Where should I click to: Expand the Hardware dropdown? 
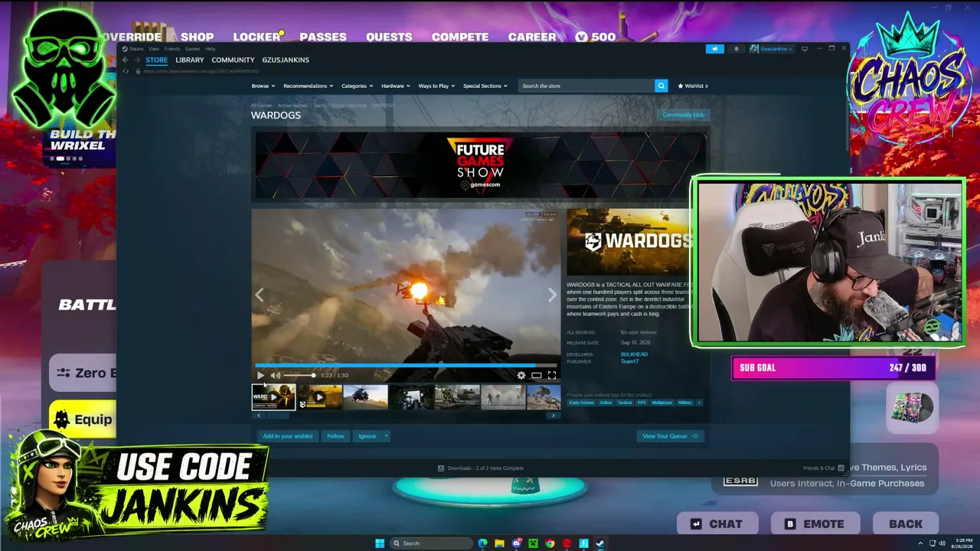tap(395, 86)
